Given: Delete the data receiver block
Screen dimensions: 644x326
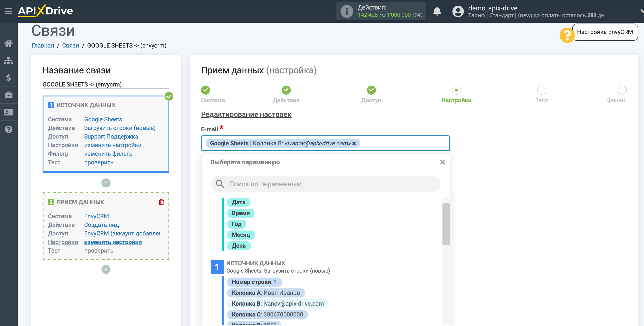Looking at the screenshot, I should [161, 202].
